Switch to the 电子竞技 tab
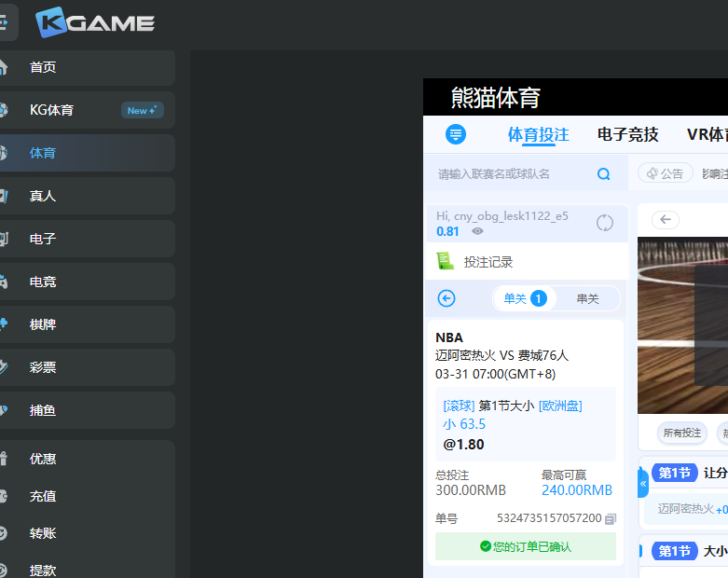The height and width of the screenshot is (578, 728). [627, 134]
